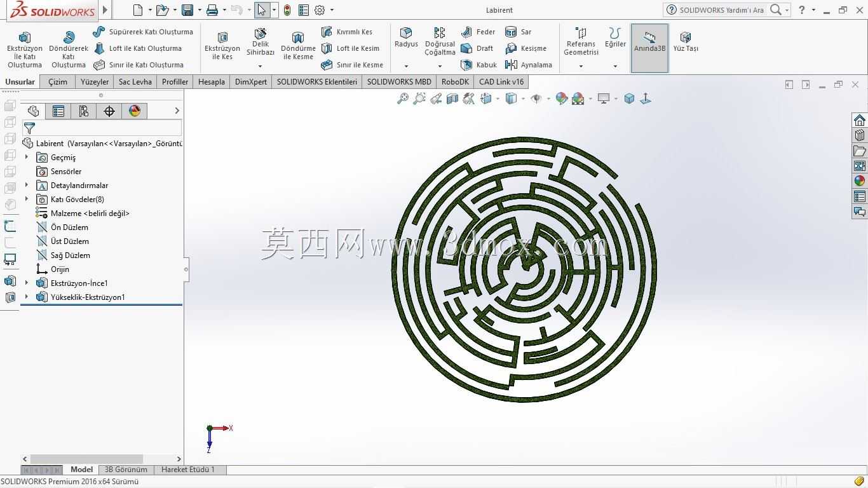Open the Options gear icon
Screen dimensions: 868x488
[320, 10]
